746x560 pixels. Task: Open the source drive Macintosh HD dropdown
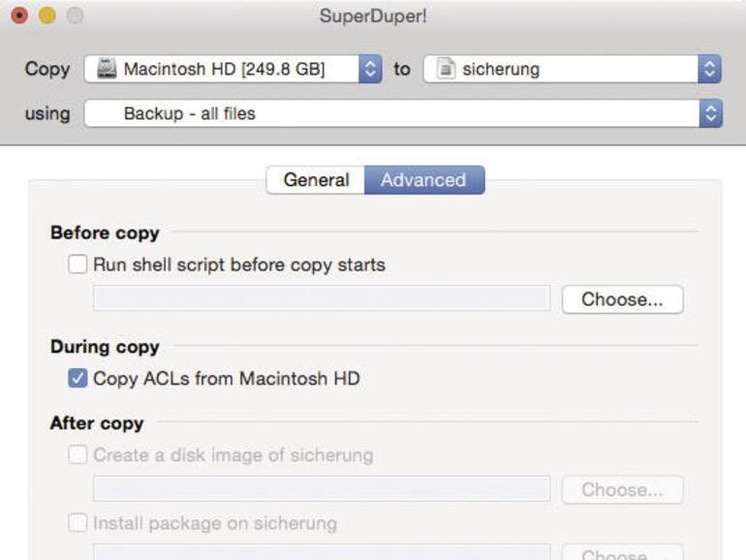[x=233, y=70]
